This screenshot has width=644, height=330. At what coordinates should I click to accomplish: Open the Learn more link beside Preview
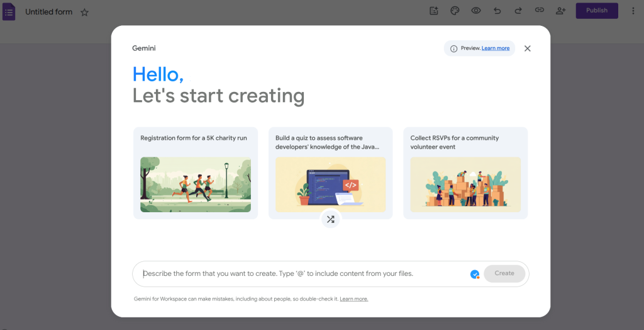(496, 48)
